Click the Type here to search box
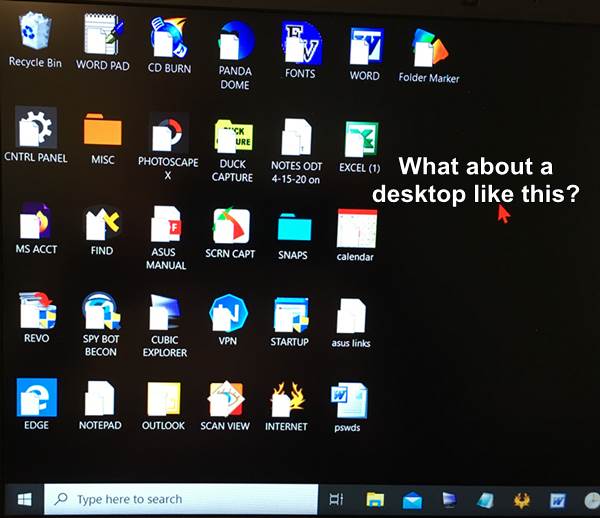This screenshot has width=600, height=518. point(181,499)
